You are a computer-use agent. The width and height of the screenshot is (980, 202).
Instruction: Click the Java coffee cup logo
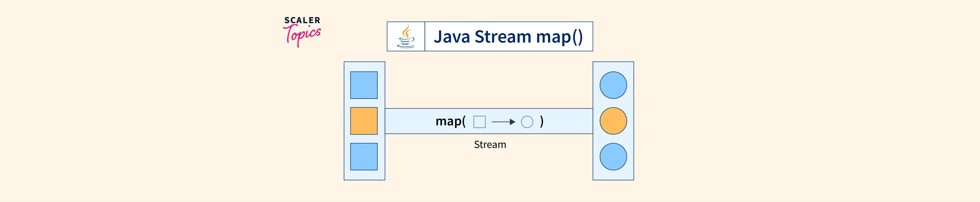click(405, 37)
